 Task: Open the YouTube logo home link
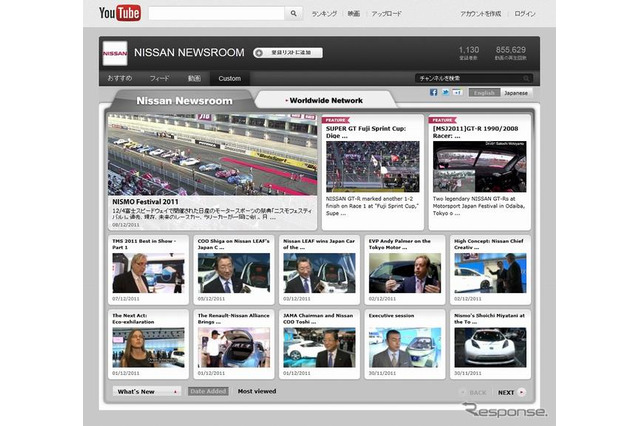point(120,13)
